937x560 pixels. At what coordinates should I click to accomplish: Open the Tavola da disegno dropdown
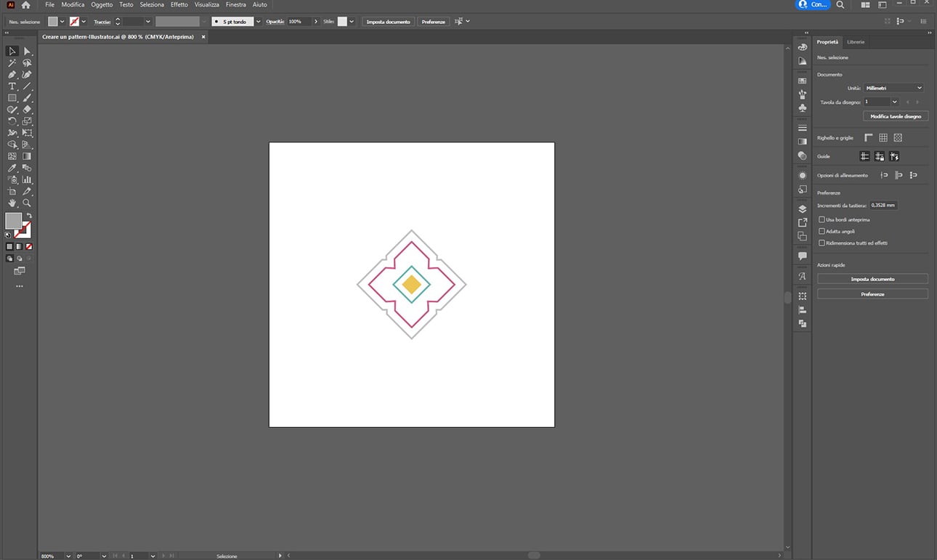point(881,102)
